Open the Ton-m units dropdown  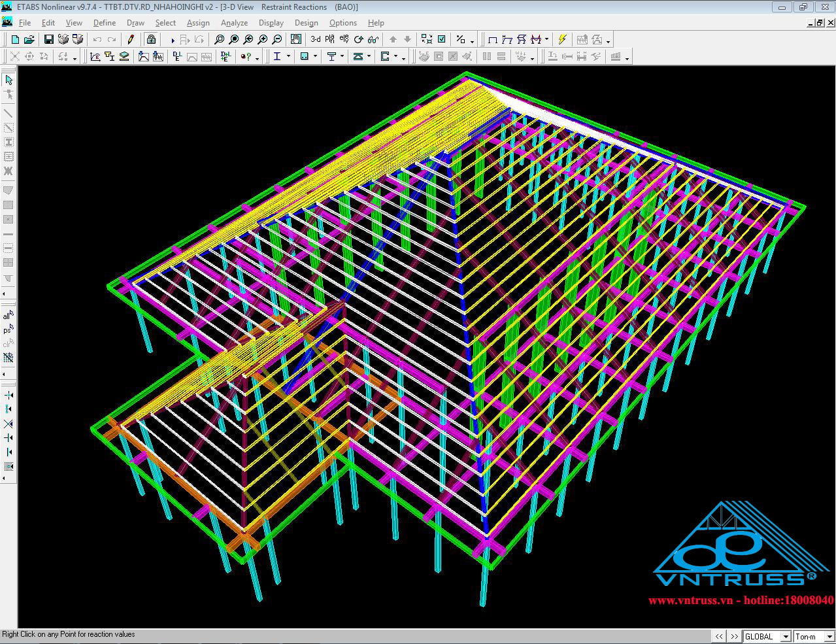(x=814, y=636)
